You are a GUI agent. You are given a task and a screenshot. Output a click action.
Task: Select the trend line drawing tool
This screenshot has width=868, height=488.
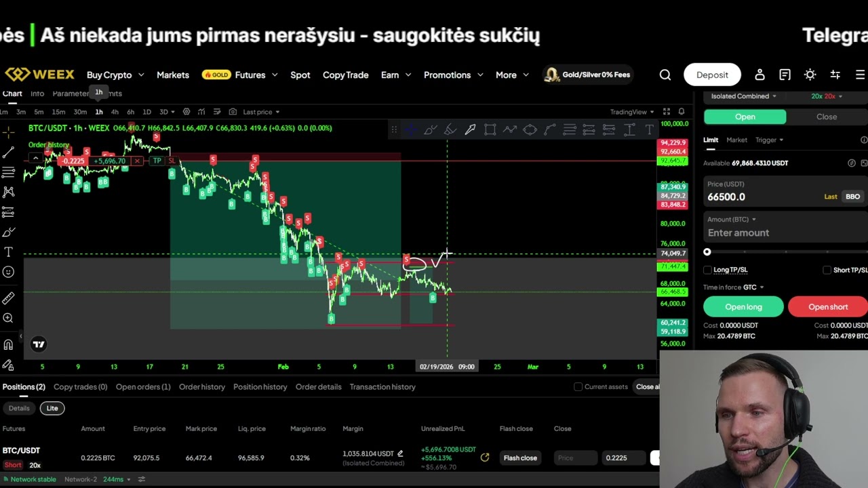(8, 152)
